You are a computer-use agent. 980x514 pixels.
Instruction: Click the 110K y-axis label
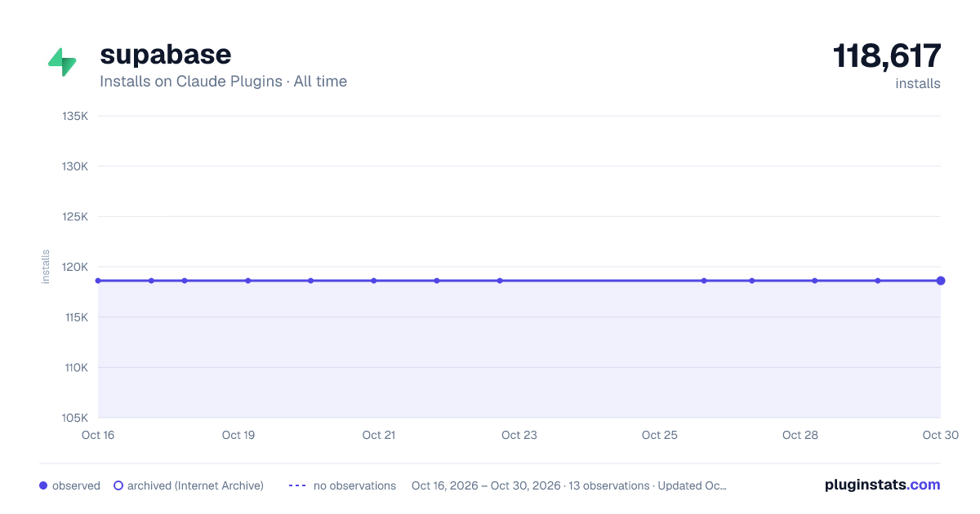(75, 368)
